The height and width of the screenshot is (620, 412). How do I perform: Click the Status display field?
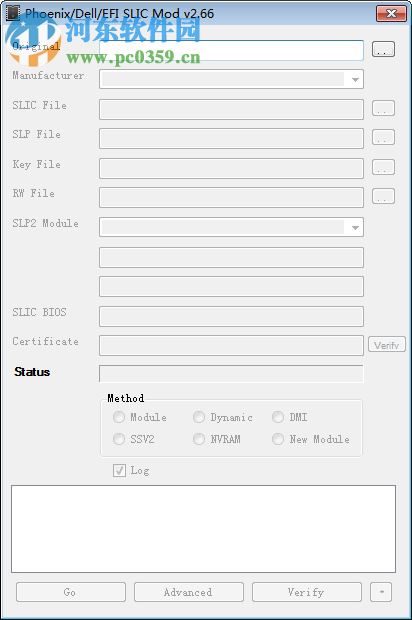click(231, 374)
